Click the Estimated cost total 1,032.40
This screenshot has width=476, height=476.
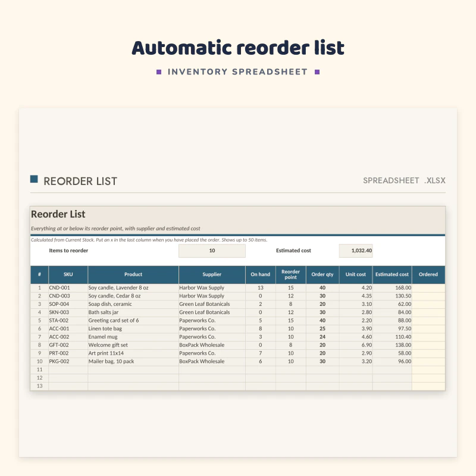point(355,250)
